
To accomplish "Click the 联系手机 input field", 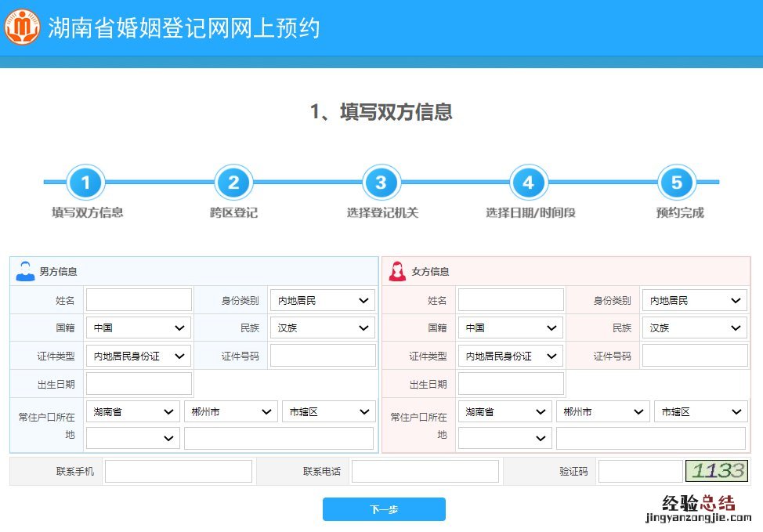I will tap(179, 472).
